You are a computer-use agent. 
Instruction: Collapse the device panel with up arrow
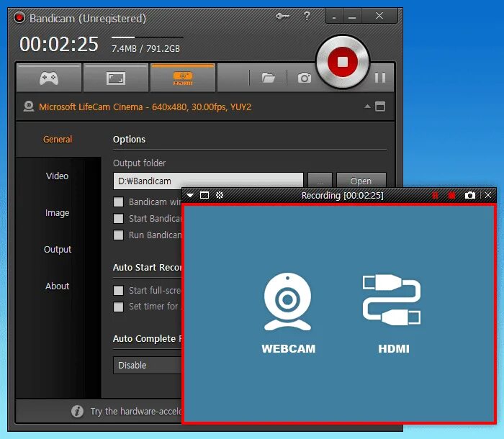click(x=367, y=107)
